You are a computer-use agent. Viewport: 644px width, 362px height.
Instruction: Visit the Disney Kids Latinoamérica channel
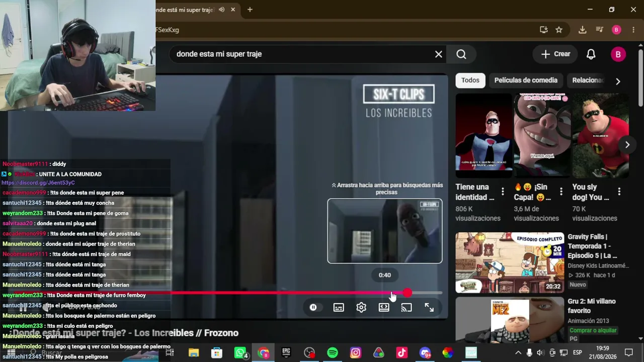pyautogui.click(x=598, y=265)
